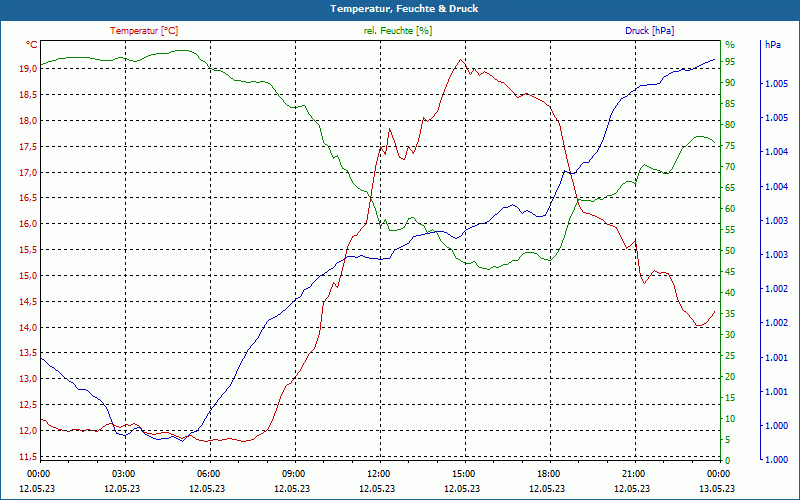Click the "14,0" temperature axis value

tap(28, 328)
